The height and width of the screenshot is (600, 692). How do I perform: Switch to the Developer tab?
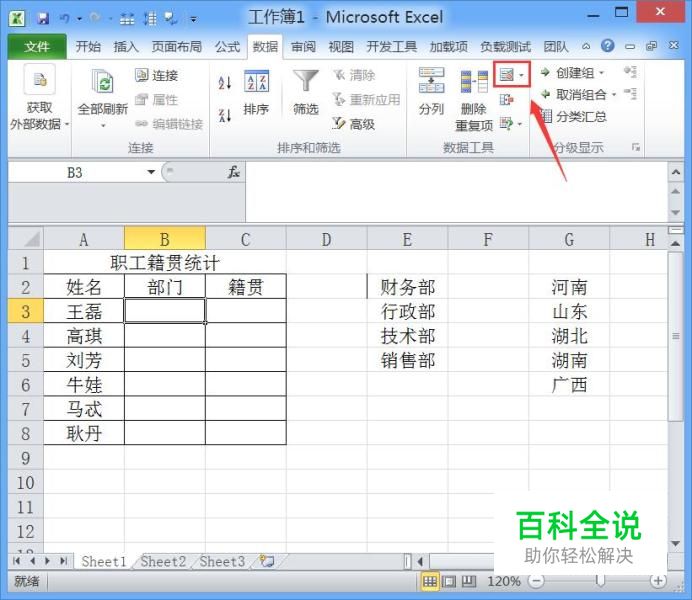pos(392,46)
